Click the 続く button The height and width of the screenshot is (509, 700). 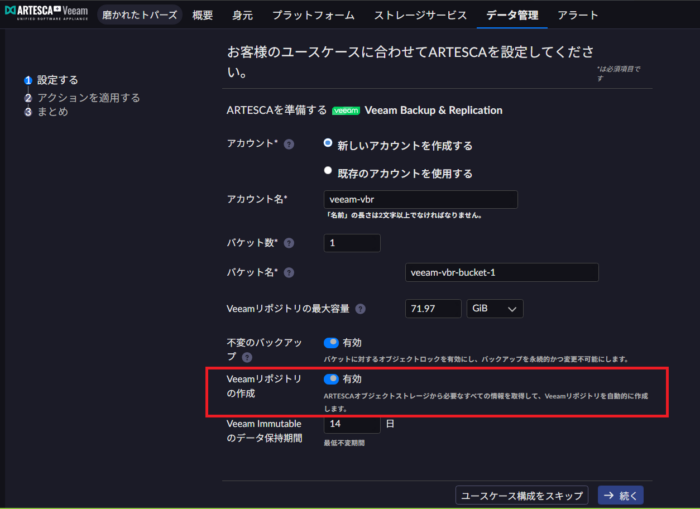621,495
